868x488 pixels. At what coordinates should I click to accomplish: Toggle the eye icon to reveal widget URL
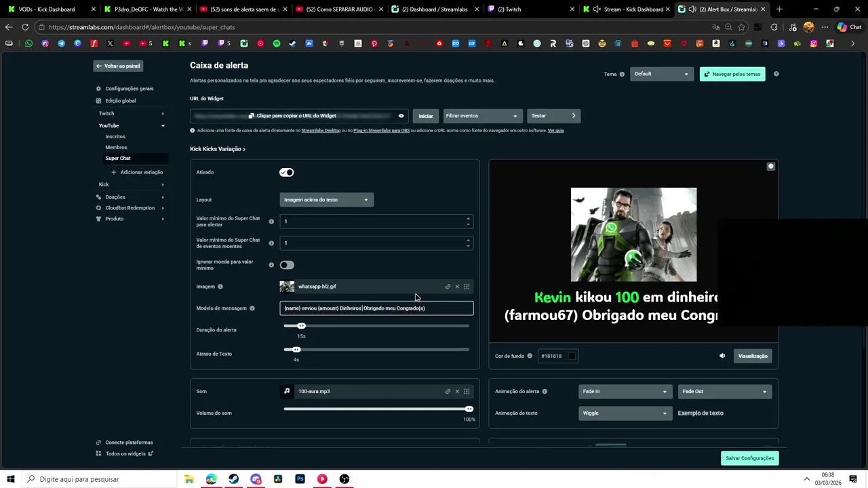click(x=401, y=116)
